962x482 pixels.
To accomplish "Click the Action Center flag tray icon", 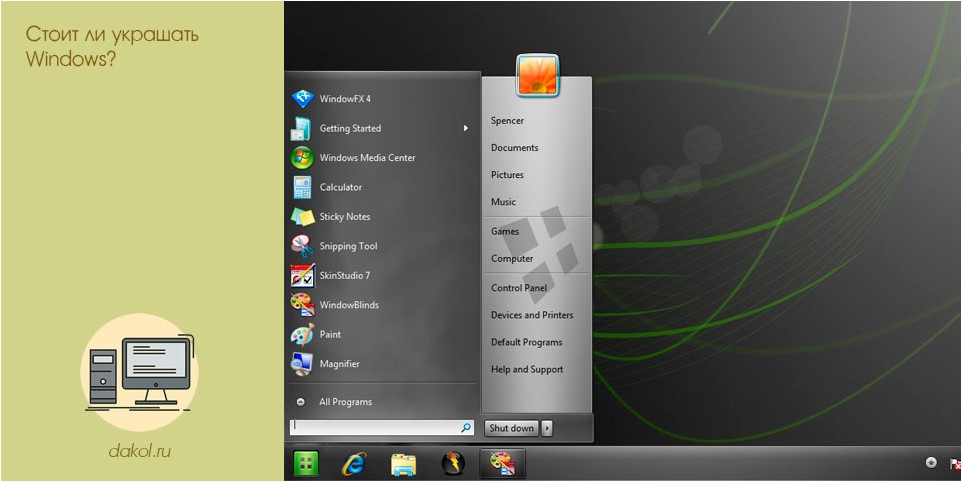I will (x=955, y=463).
